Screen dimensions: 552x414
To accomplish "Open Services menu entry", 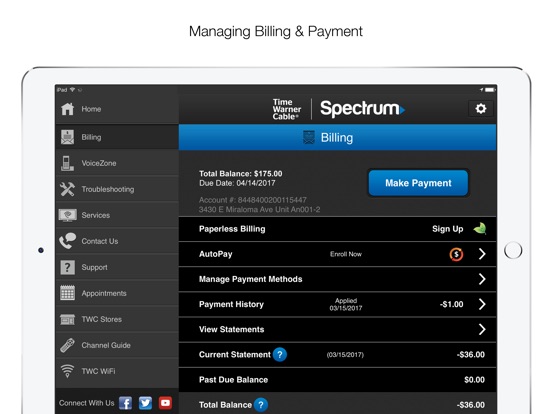I will click(117, 215).
